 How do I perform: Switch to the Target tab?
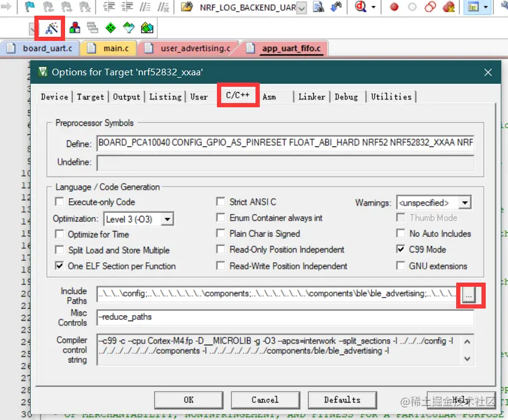[x=90, y=97]
